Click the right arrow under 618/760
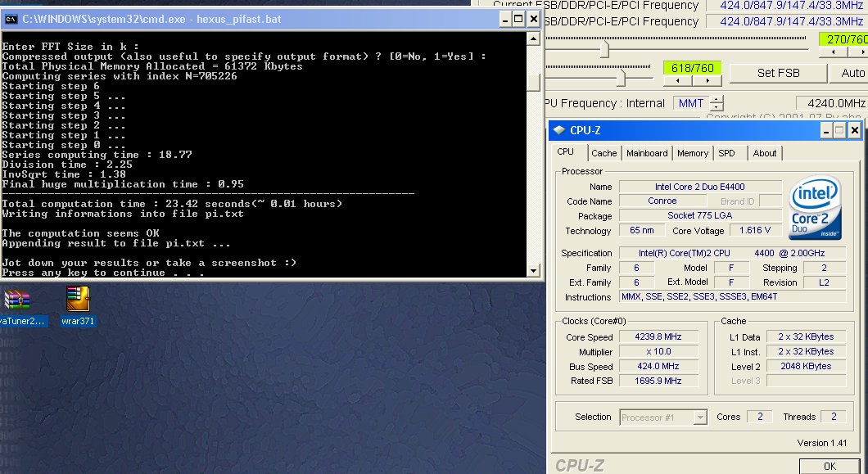Image resolution: width=868 pixels, height=474 pixels. coord(708,81)
